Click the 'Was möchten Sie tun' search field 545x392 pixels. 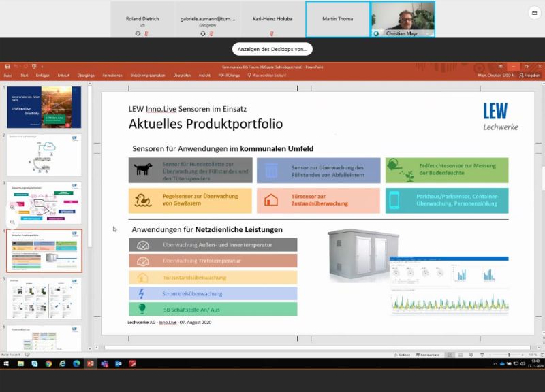coord(267,76)
